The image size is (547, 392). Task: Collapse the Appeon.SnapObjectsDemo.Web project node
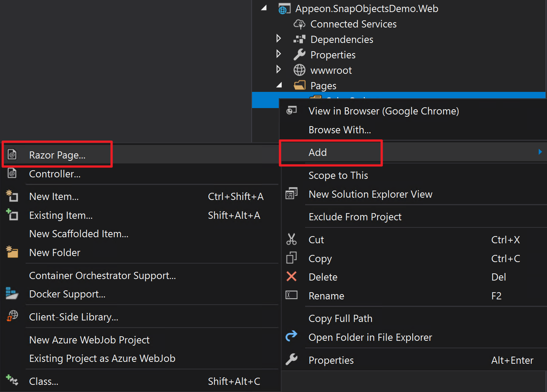pos(264,8)
